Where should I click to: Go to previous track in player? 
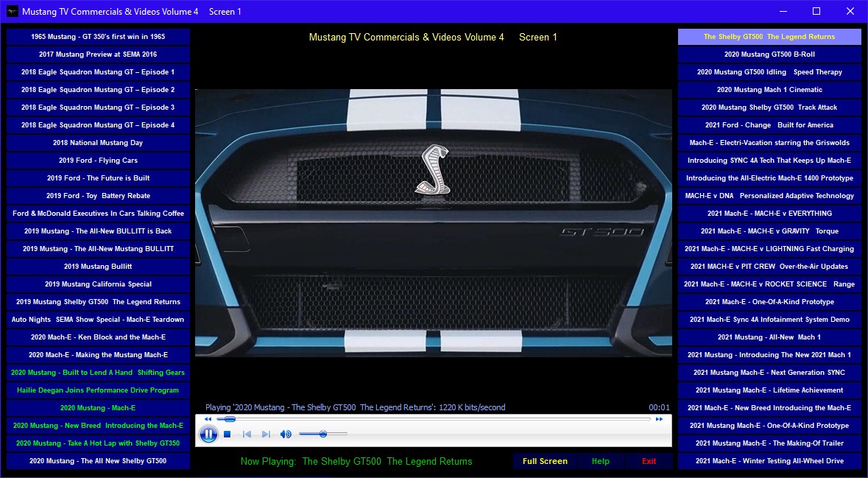click(247, 435)
